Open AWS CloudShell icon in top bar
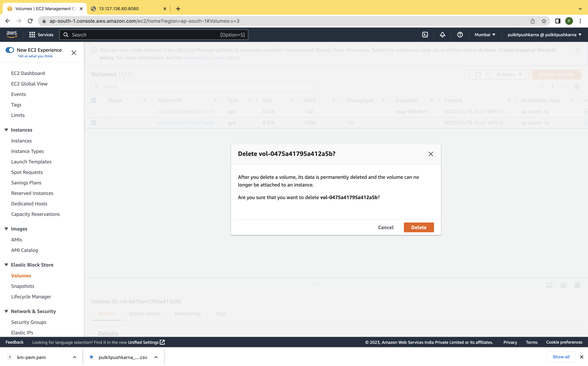The height and width of the screenshot is (366, 588). point(425,35)
